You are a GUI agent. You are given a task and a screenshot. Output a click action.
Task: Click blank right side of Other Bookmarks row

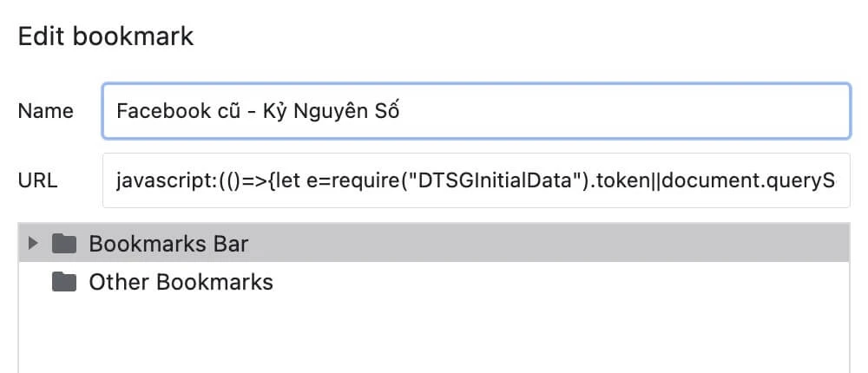point(564,282)
